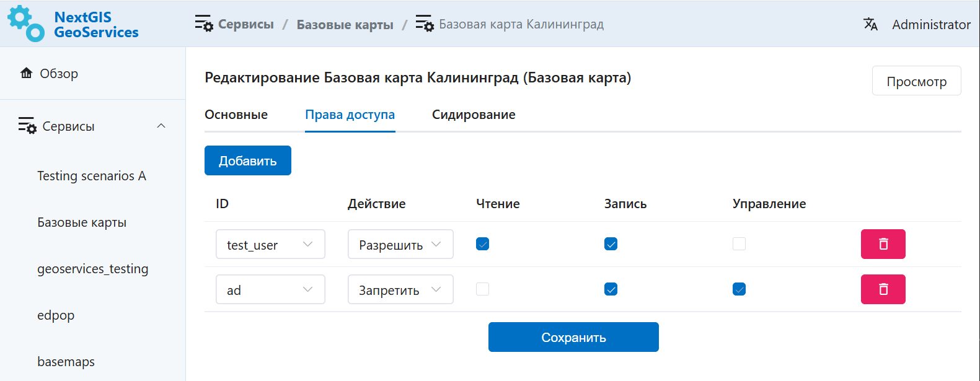Open the Разрешить action dropdown
The image size is (980, 381).
400,244
